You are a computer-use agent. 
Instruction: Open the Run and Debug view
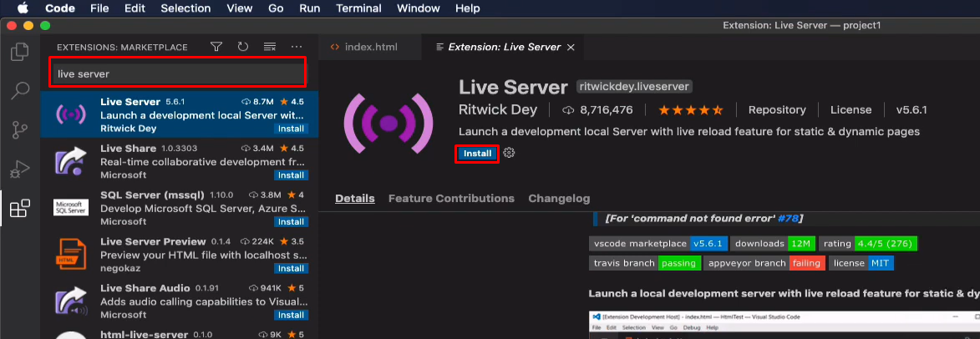coord(20,169)
